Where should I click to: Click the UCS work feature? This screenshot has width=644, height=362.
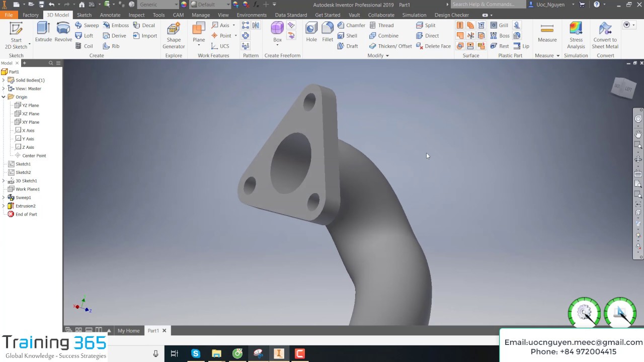point(220,46)
